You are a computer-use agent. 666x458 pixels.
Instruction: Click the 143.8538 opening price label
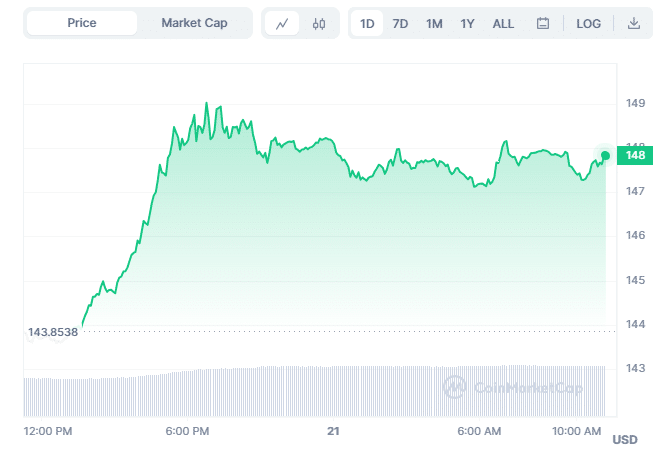pyautogui.click(x=53, y=332)
